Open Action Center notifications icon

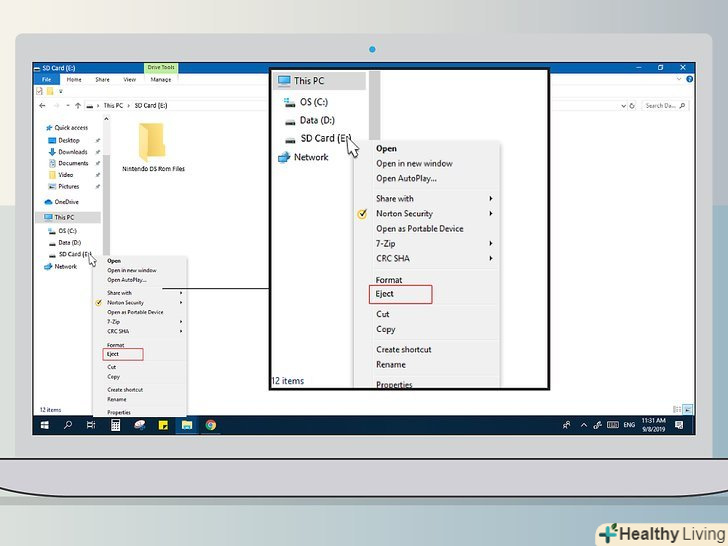point(679,425)
